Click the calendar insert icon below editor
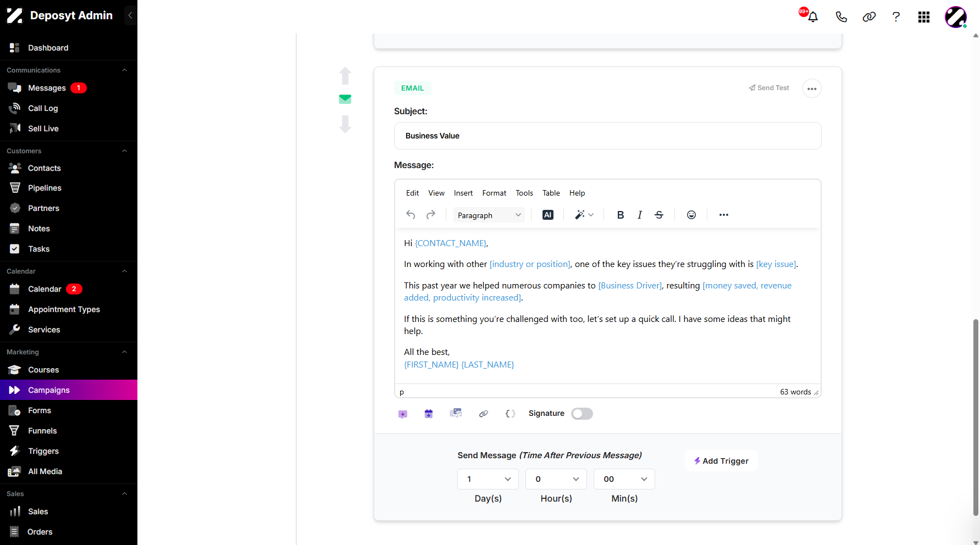The width and height of the screenshot is (980, 545). click(x=429, y=414)
